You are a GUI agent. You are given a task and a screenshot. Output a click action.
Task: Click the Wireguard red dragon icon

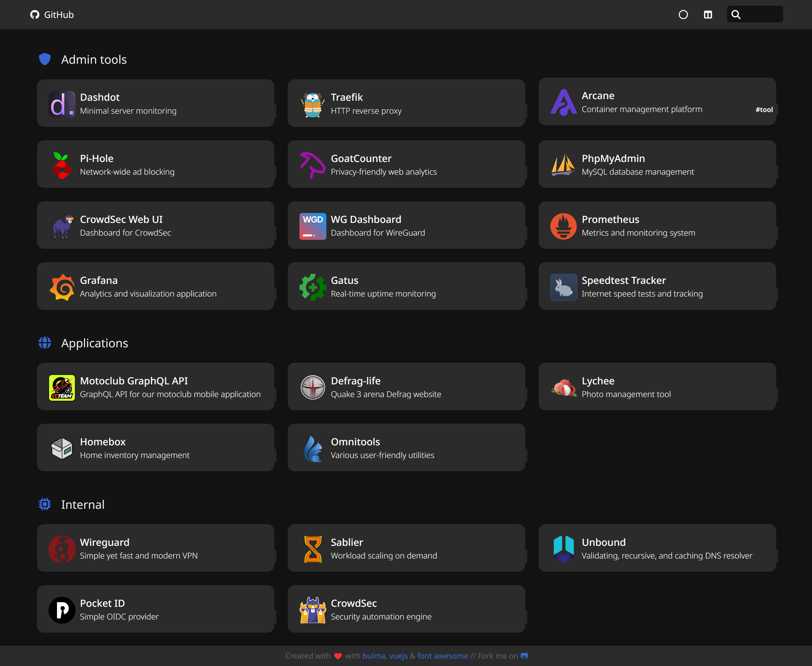click(62, 549)
